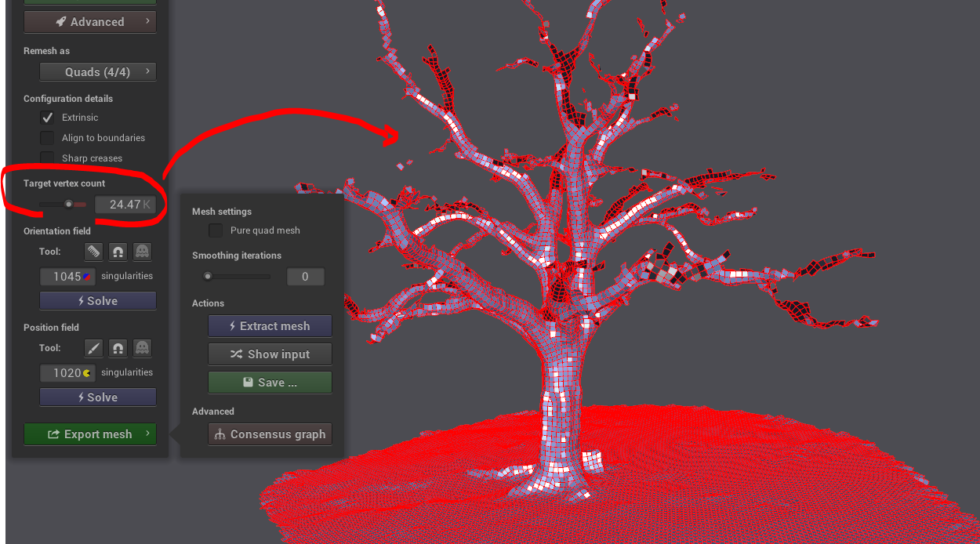Open the Quads (4/4) remesh dropdown

tap(98, 72)
